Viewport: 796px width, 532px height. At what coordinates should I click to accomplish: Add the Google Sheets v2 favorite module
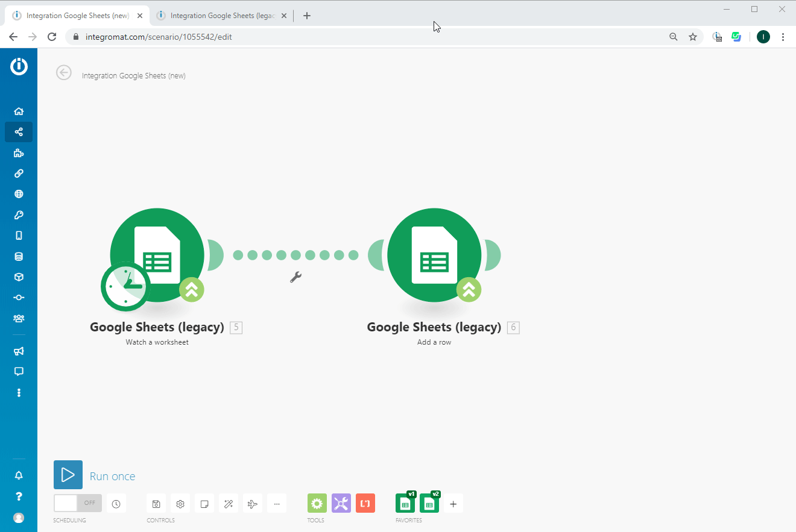[429, 503]
